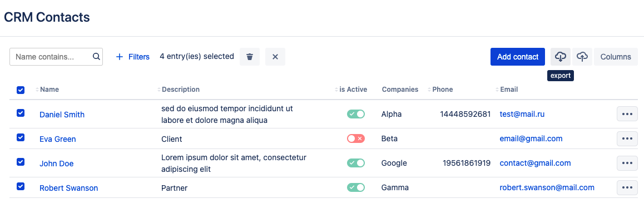Open the three-dots menu for Eva Green
Image resolution: width=644 pixels, height=208 pixels.
tap(627, 138)
